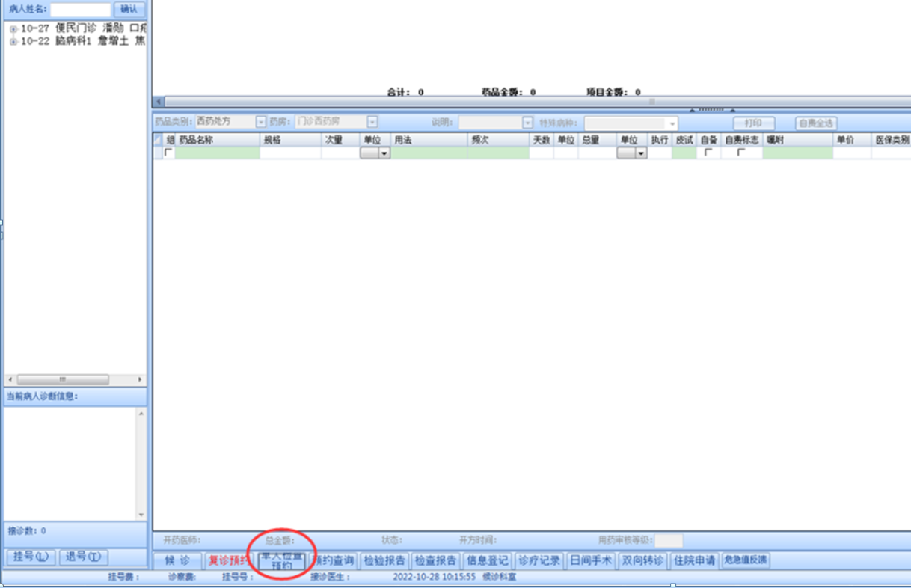Screen dimensions: 911x588
Task: Tick the 组 checkbox in the first prescription row
Action: click(168, 153)
